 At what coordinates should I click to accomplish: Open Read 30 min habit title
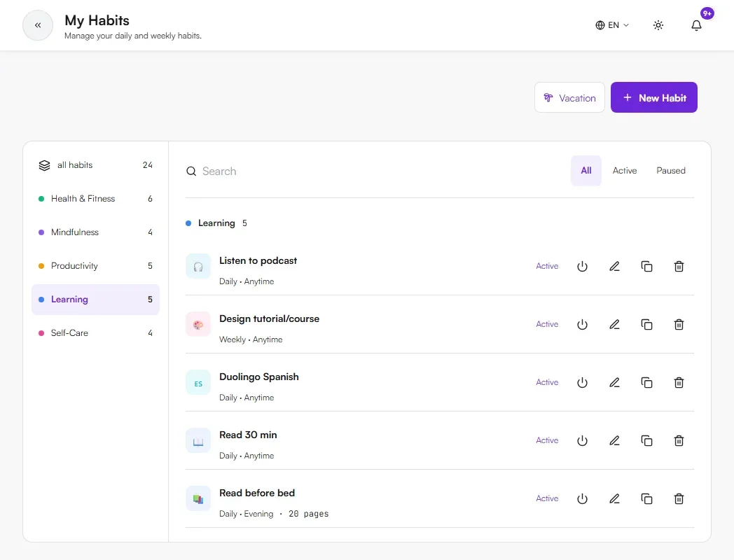tap(248, 435)
